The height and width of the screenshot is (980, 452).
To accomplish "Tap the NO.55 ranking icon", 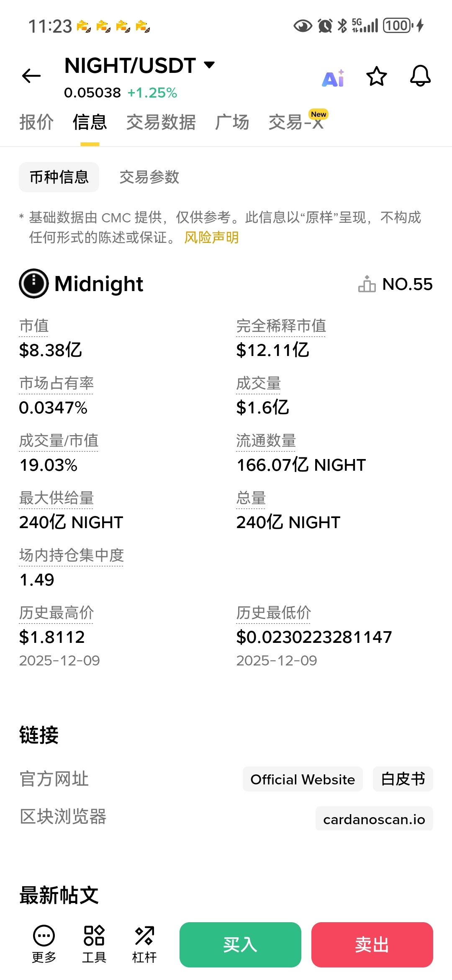I will [x=367, y=284].
